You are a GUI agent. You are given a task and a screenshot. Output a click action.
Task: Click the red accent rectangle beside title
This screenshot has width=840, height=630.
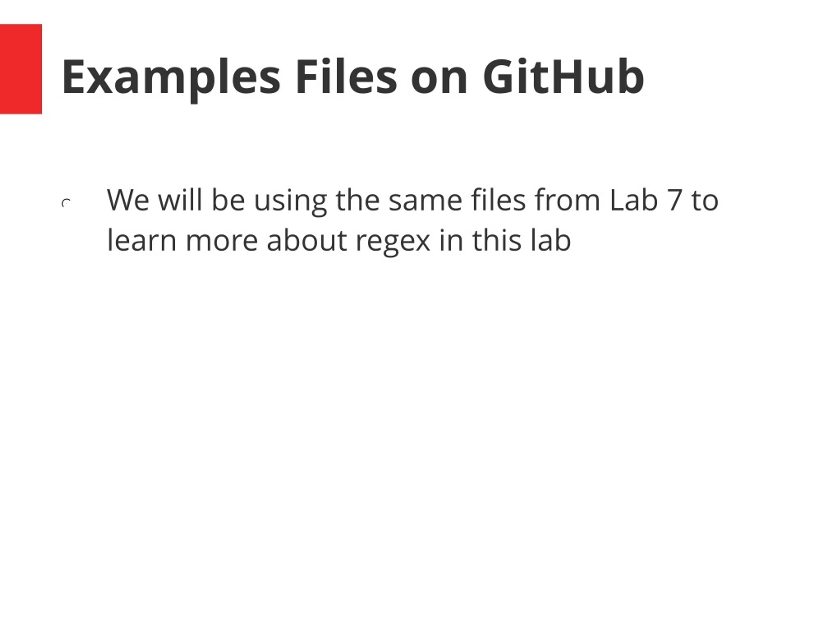tap(21, 69)
